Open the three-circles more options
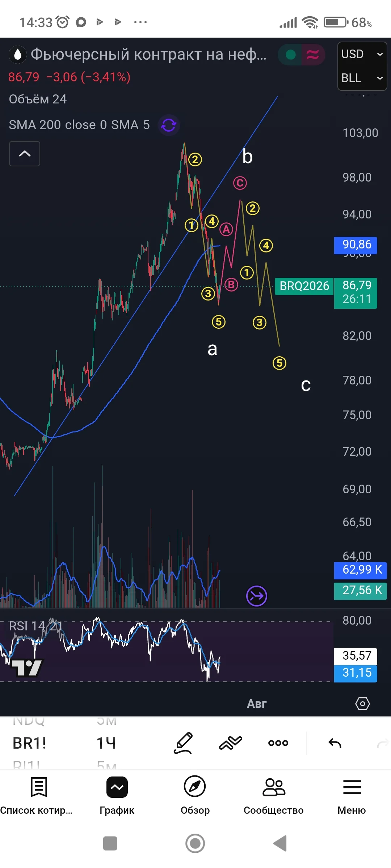The width and height of the screenshot is (391, 868). tap(278, 743)
